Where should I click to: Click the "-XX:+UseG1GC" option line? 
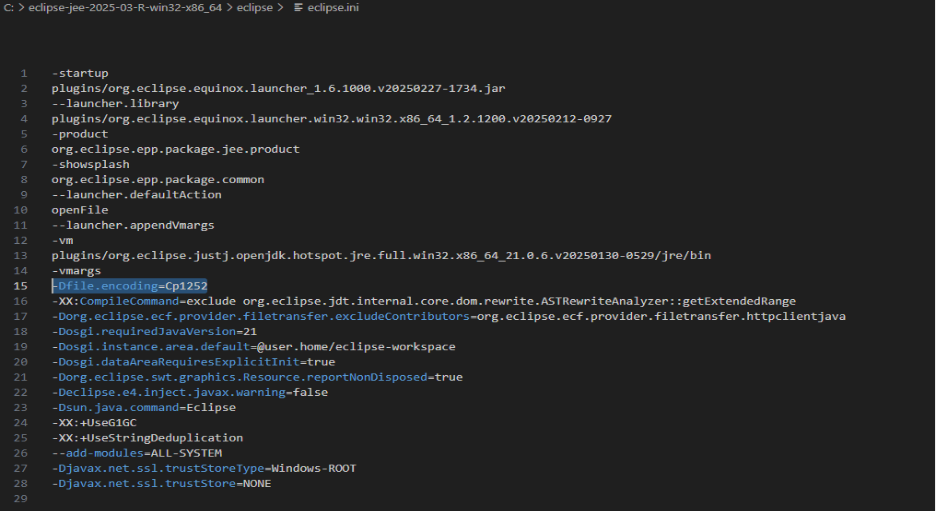(x=94, y=422)
